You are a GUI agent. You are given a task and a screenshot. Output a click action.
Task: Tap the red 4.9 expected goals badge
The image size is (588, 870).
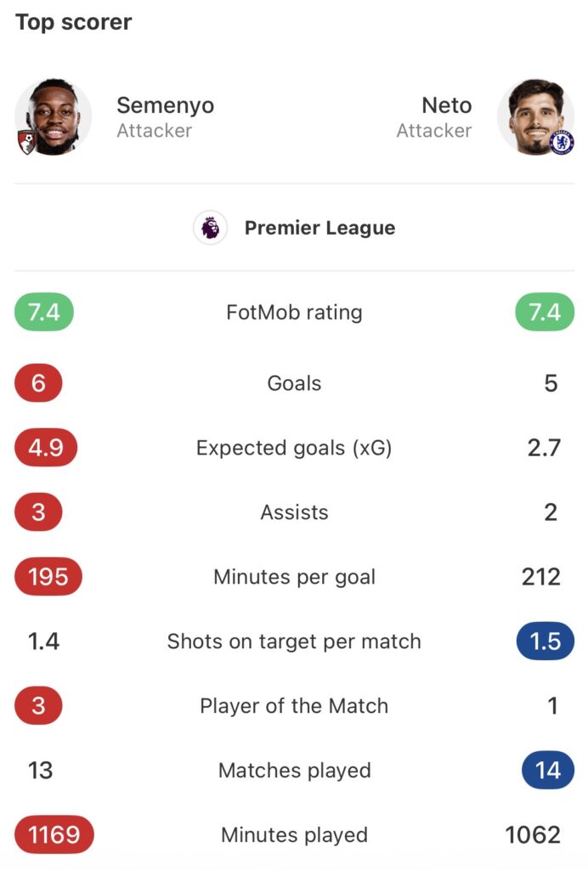click(x=46, y=448)
